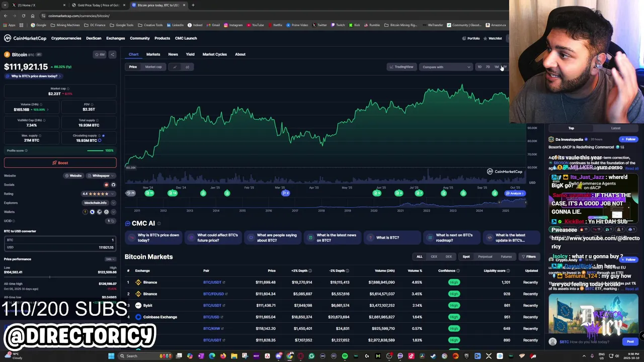Expand the Rating dropdown

(x=113, y=194)
